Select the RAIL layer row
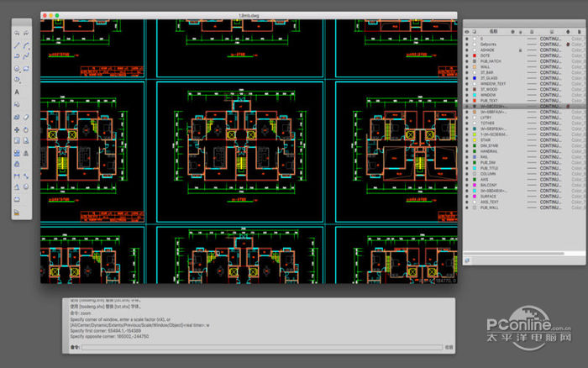588x368 pixels. pyautogui.click(x=524, y=157)
